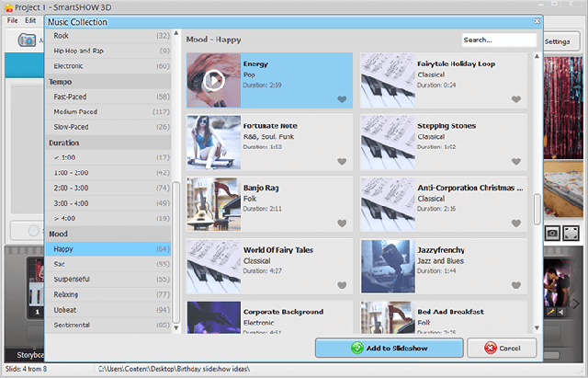This screenshot has width=588, height=378.
Task: Click track list scroll down arrow
Action: coord(537,327)
